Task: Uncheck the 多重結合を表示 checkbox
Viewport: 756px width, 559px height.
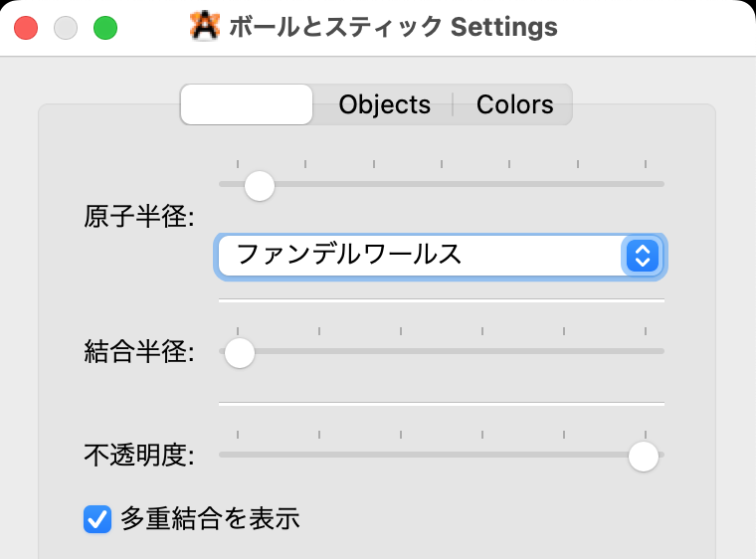Action: pyautogui.click(x=97, y=518)
